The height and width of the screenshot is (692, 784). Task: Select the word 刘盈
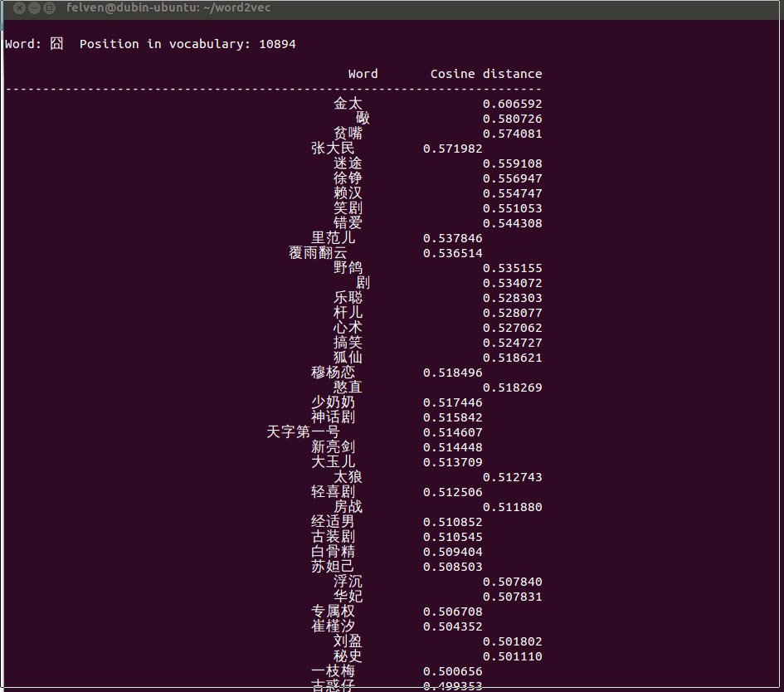(x=348, y=641)
